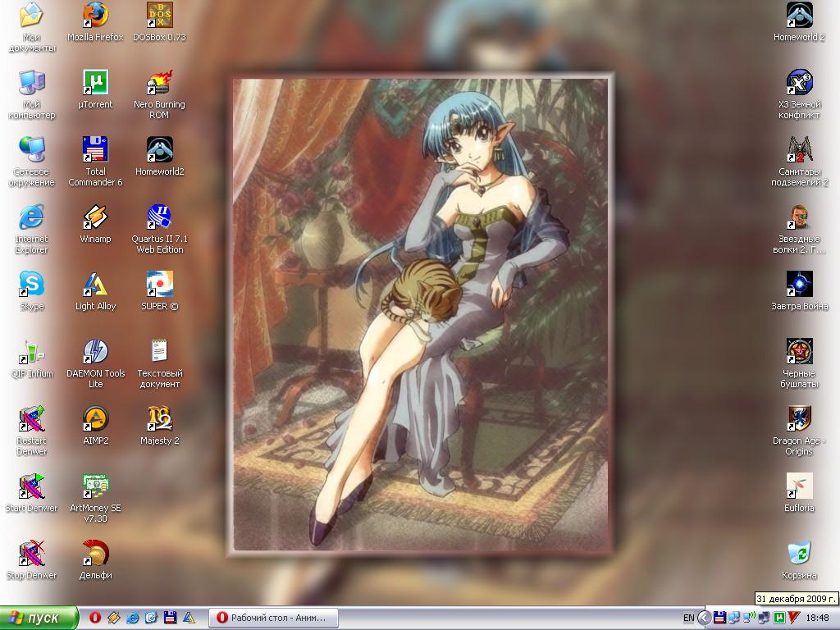Click the Show Desktop Quick Launch icon
Image resolution: width=840 pixels, height=630 pixels.
151,619
